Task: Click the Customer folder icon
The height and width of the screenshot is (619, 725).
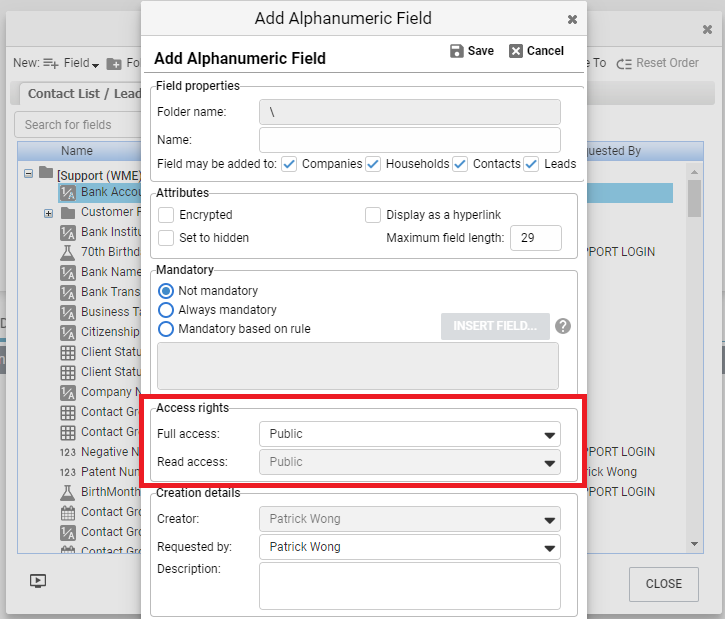Action: pyautogui.click(x=68, y=213)
